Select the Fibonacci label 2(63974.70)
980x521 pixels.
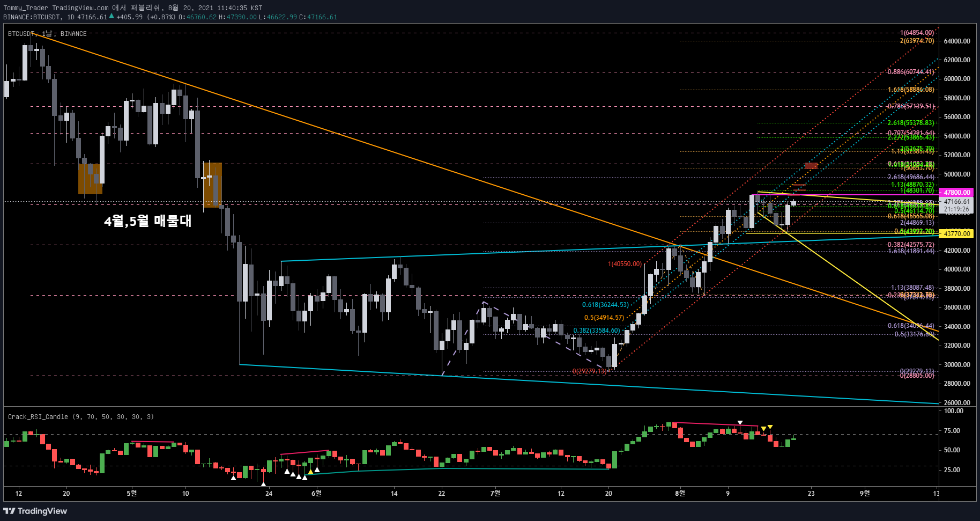(x=917, y=41)
